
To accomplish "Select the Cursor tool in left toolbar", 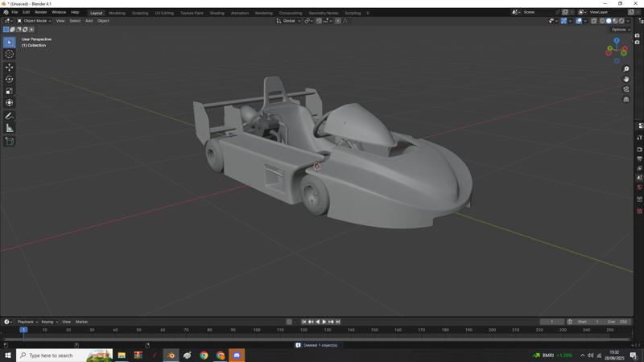I will pyautogui.click(x=10, y=54).
